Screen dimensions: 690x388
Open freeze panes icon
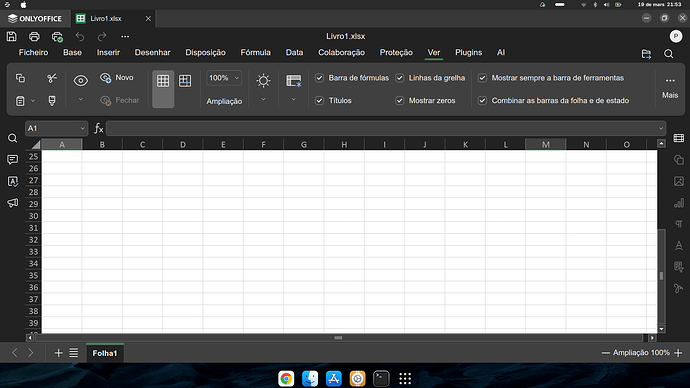coord(294,81)
